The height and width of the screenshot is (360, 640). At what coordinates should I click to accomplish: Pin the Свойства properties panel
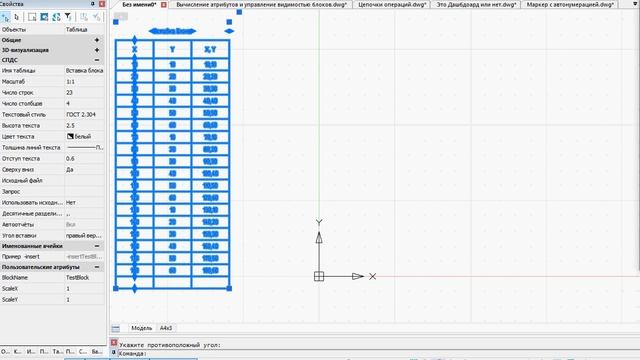tap(93, 4)
